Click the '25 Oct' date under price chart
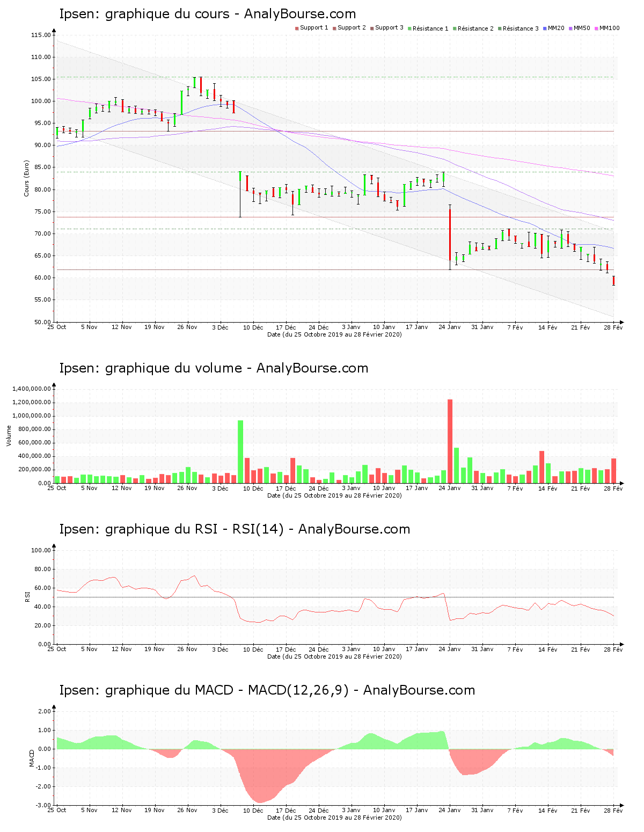The width and height of the screenshot is (644, 832). click(57, 327)
